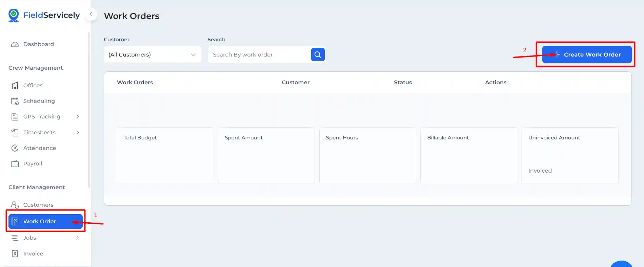
Task: Expand the Timesheets submenu arrow
Action: coord(78,132)
